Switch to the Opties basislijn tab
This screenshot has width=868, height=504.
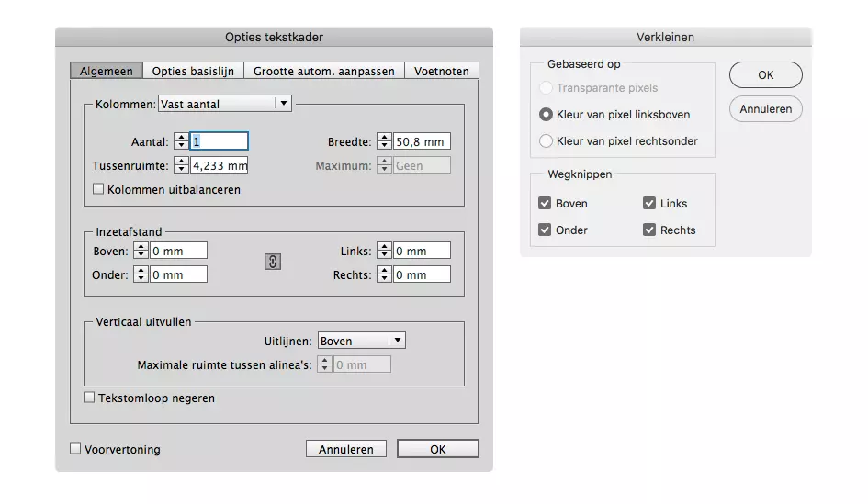193,71
